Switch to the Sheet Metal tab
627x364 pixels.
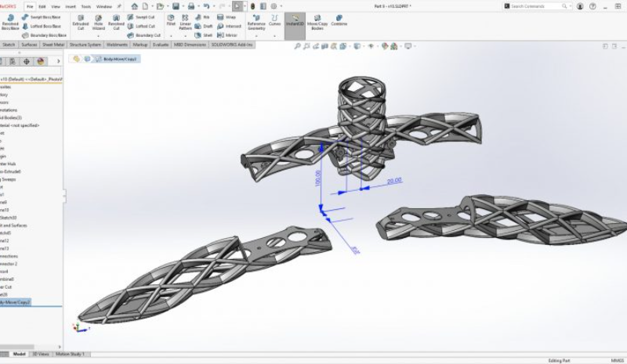click(x=53, y=45)
